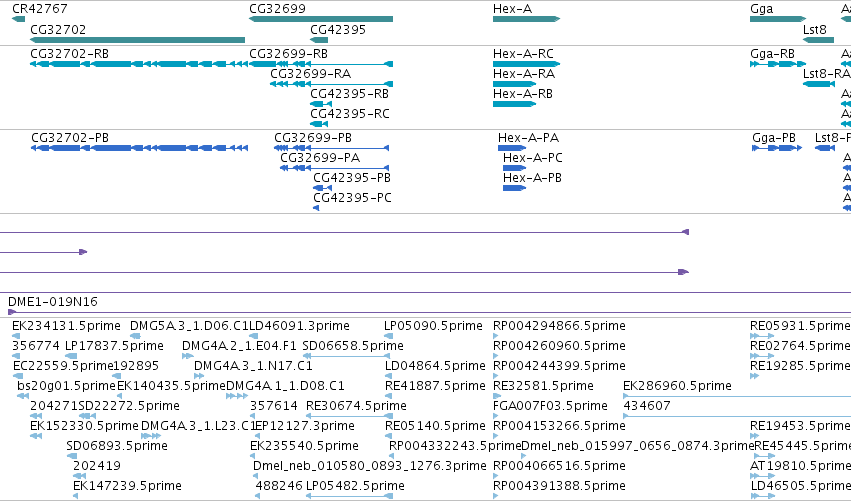Screen dimensions: 851x501
Task: Click the CG32699-PA protein label
Action: (320, 158)
